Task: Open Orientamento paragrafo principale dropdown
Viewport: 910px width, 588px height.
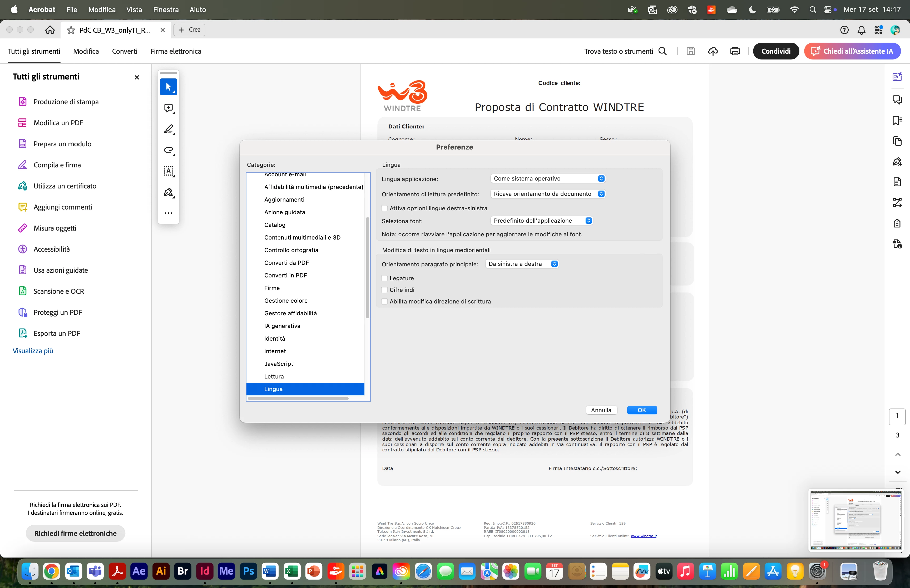Action: coord(522,264)
